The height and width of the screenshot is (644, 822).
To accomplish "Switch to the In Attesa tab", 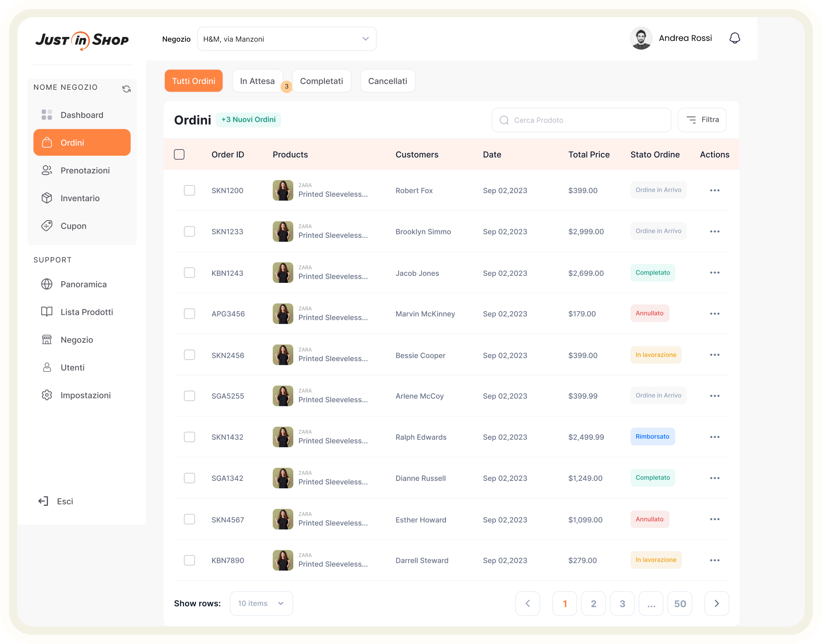I will tap(257, 81).
